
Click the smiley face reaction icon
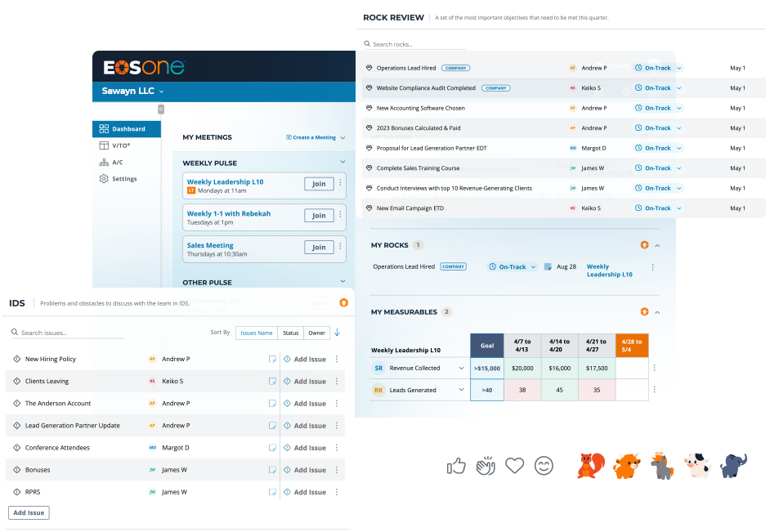point(544,466)
